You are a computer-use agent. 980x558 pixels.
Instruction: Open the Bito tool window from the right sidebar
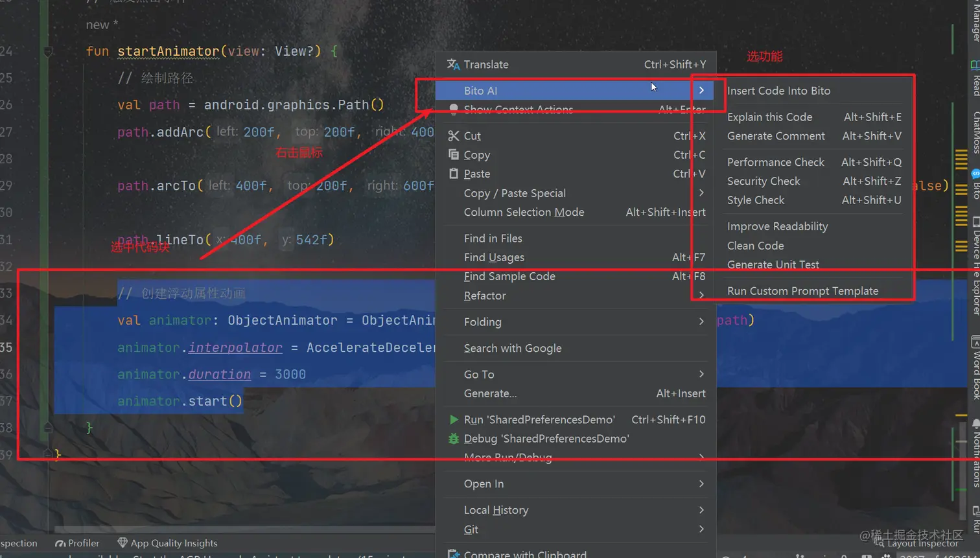[x=975, y=184]
